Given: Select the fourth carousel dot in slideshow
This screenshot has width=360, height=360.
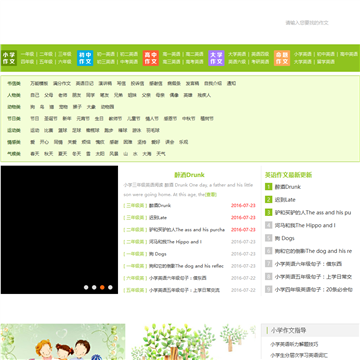Looking at the screenshot, I should tap(110, 287).
